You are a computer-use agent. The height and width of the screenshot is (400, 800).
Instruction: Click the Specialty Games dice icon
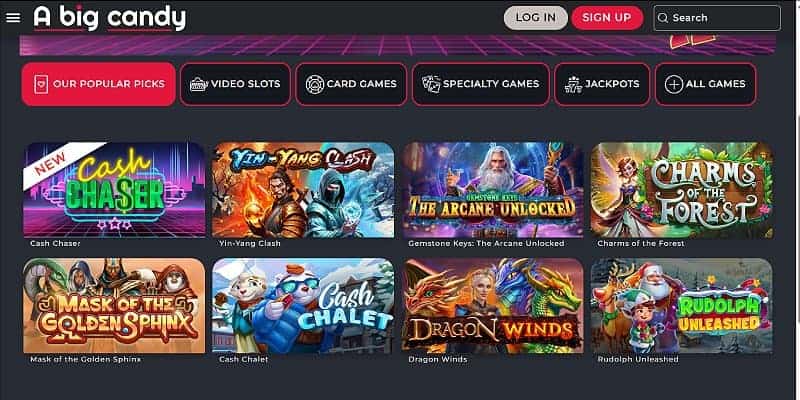(431, 84)
